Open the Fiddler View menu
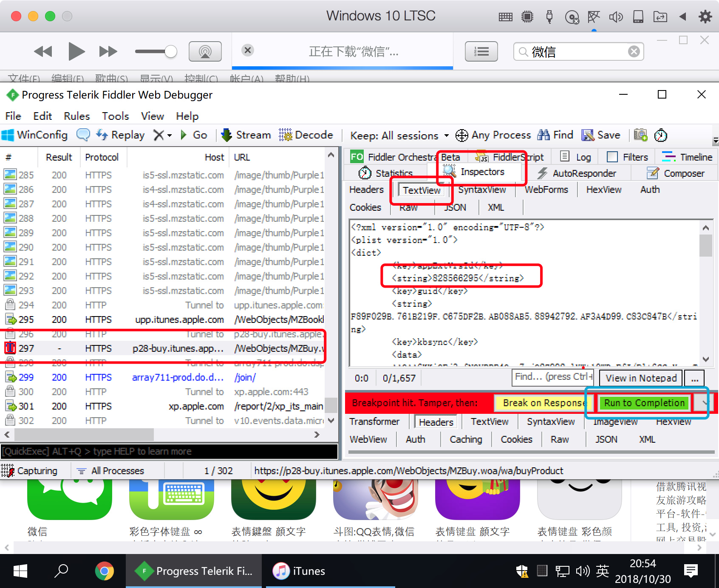This screenshot has width=719, height=588. [153, 116]
